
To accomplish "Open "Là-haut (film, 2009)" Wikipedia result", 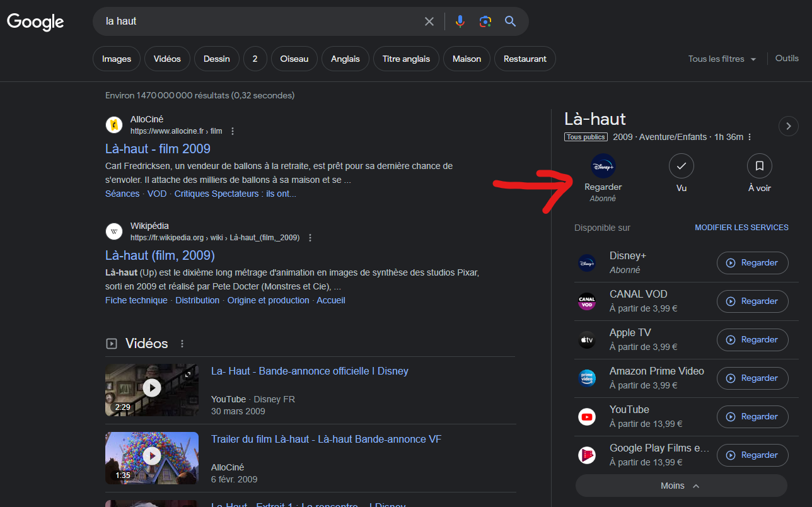I will click(x=160, y=255).
